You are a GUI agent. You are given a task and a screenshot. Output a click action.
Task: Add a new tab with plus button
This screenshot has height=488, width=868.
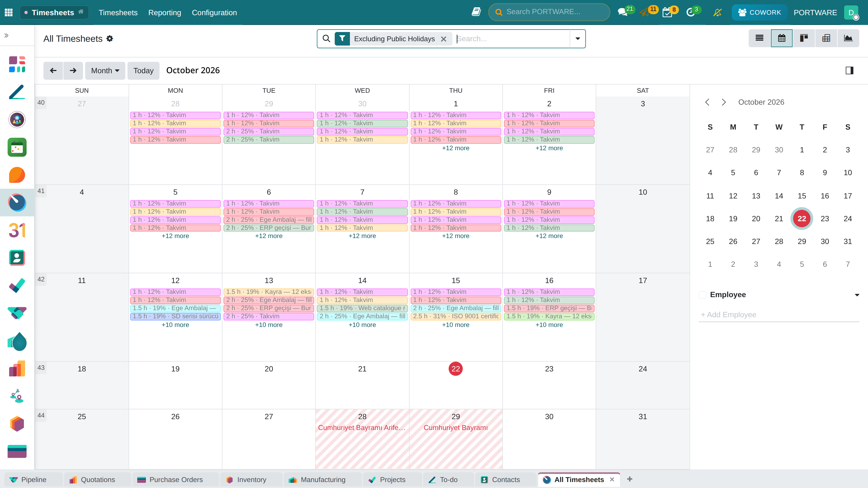click(x=629, y=479)
